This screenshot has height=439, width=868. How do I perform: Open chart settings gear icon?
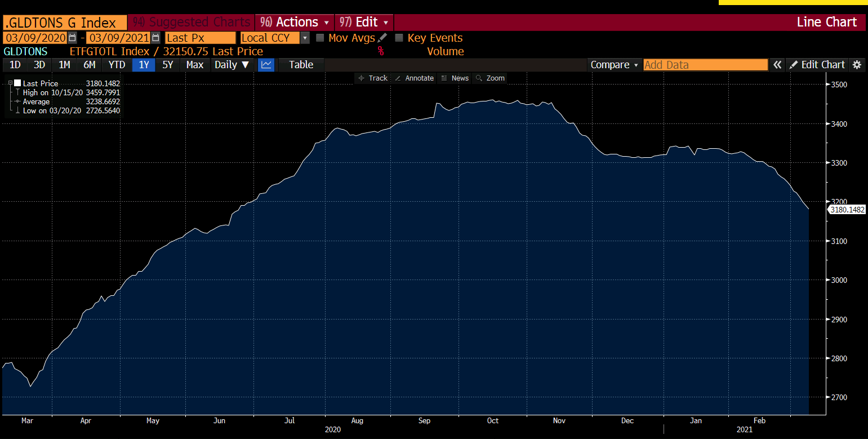pos(857,65)
